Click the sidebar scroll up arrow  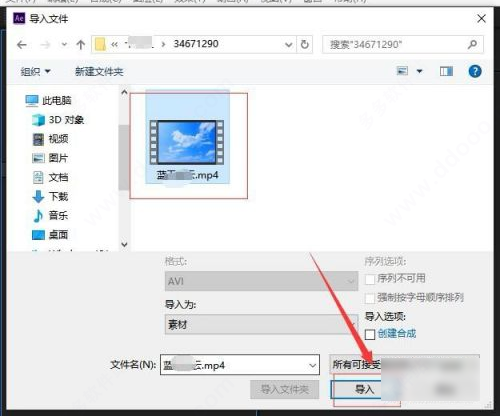pos(124,92)
